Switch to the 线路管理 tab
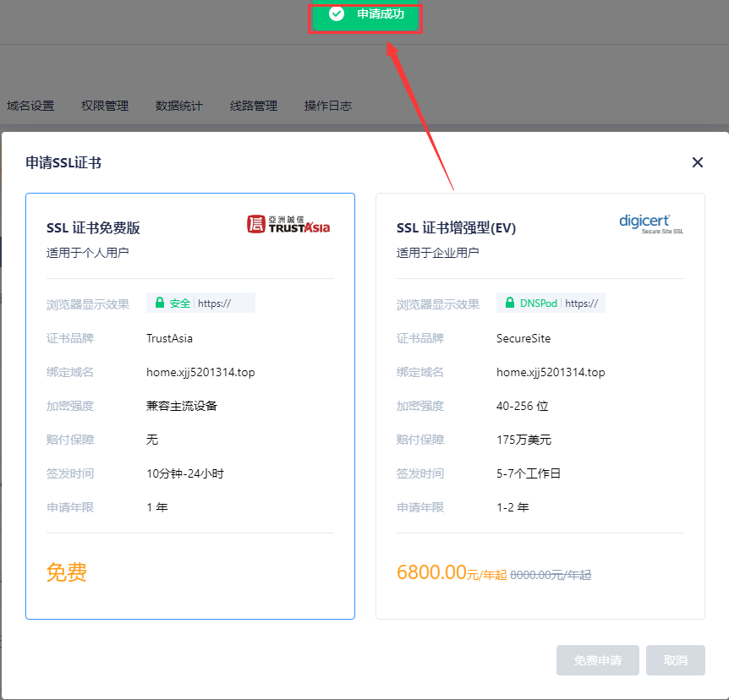Viewport: 729px width, 700px height. click(x=253, y=106)
